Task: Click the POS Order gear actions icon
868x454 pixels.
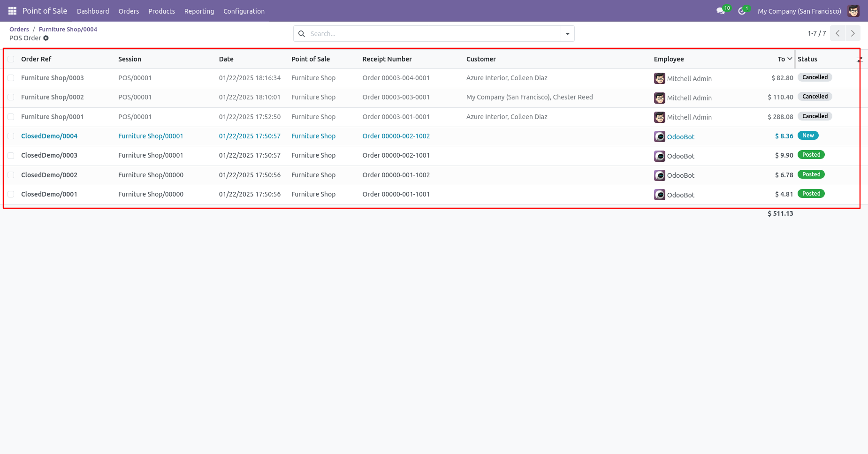Action: pyautogui.click(x=46, y=38)
